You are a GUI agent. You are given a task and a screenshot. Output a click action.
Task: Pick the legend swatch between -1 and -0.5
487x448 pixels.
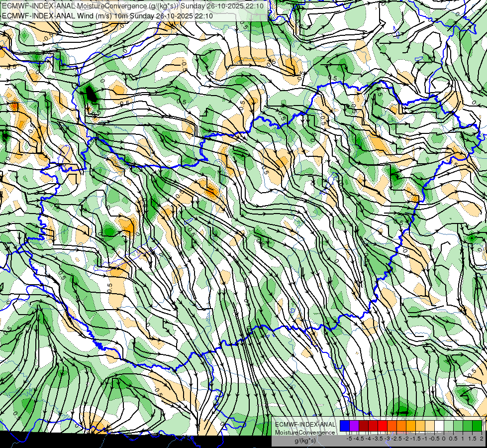point(430,426)
